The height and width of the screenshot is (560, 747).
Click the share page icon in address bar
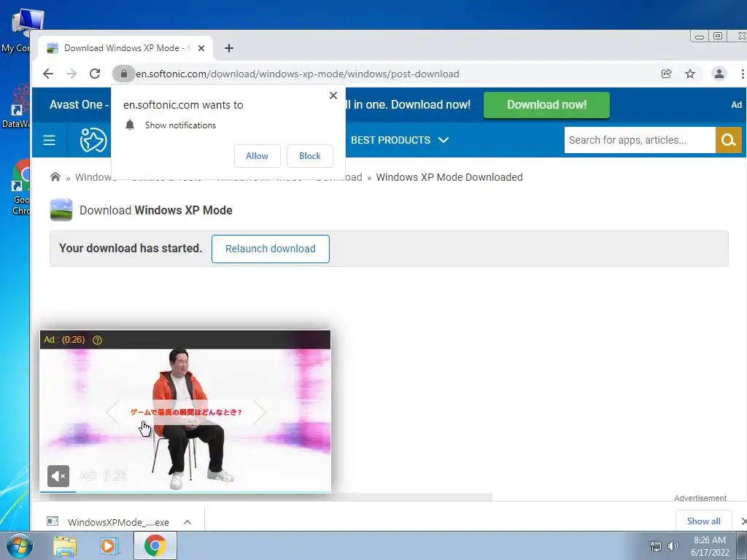click(x=667, y=74)
